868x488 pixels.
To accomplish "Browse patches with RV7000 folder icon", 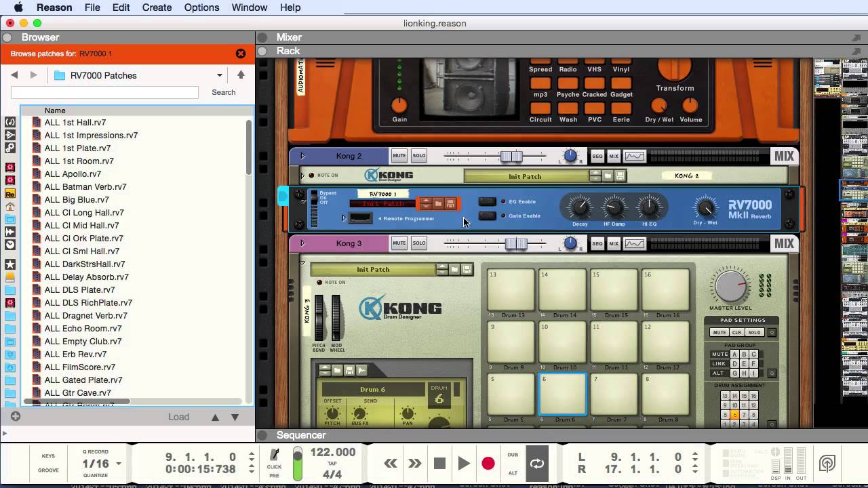I will pyautogui.click(x=438, y=203).
